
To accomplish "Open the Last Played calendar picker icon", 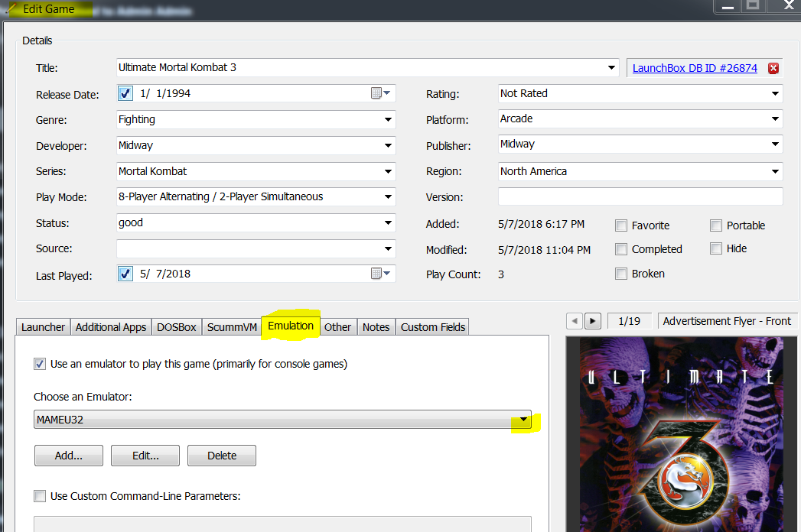I will pos(380,274).
